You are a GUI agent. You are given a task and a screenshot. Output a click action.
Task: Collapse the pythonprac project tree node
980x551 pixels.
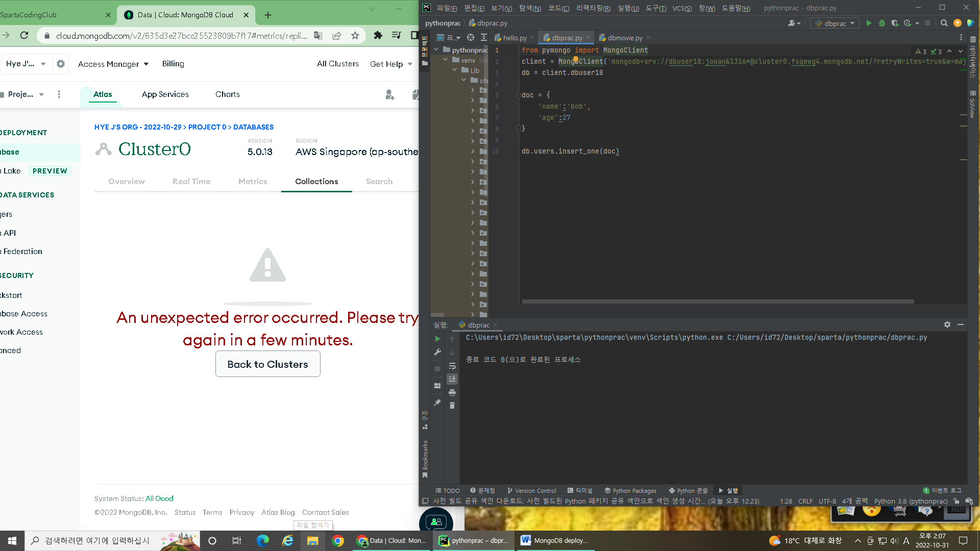[436, 49]
